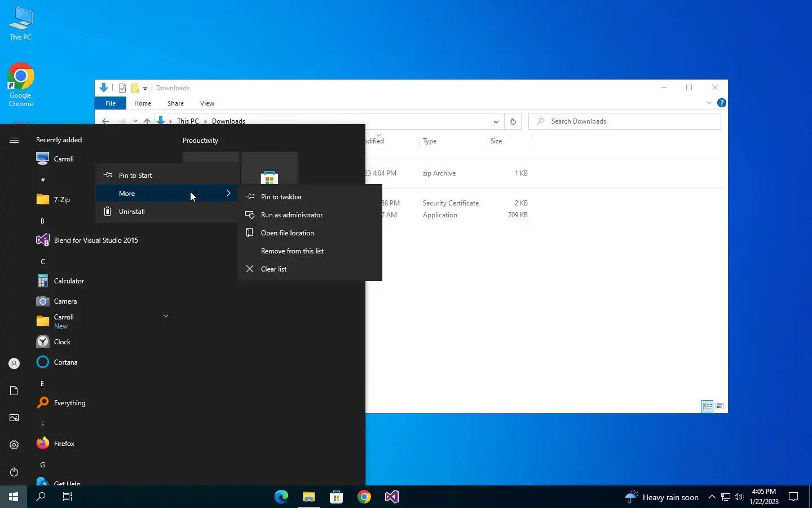The image size is (812, 508).
Task: Open Pictures from Start sidebar
Action: coord(14,418)
